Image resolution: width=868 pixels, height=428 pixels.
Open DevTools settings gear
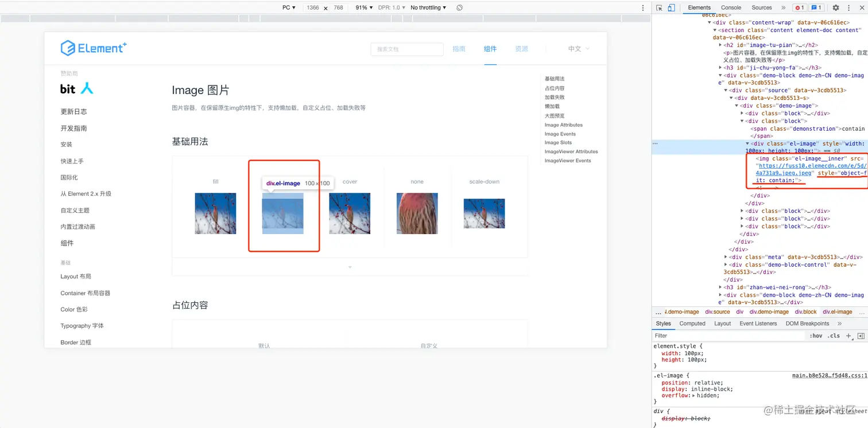pyautogui.click(x=836, y=7)
